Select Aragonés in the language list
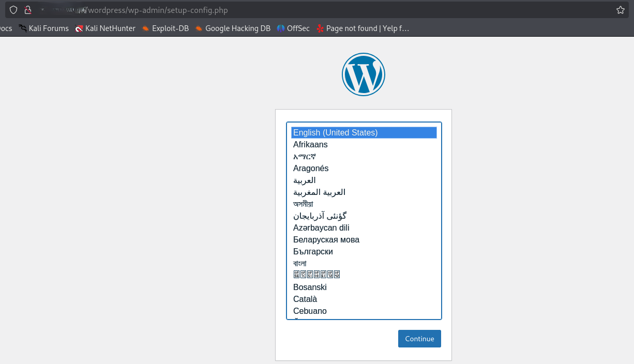Viewport: 634px width, 364px height. (x=311, y=169)
